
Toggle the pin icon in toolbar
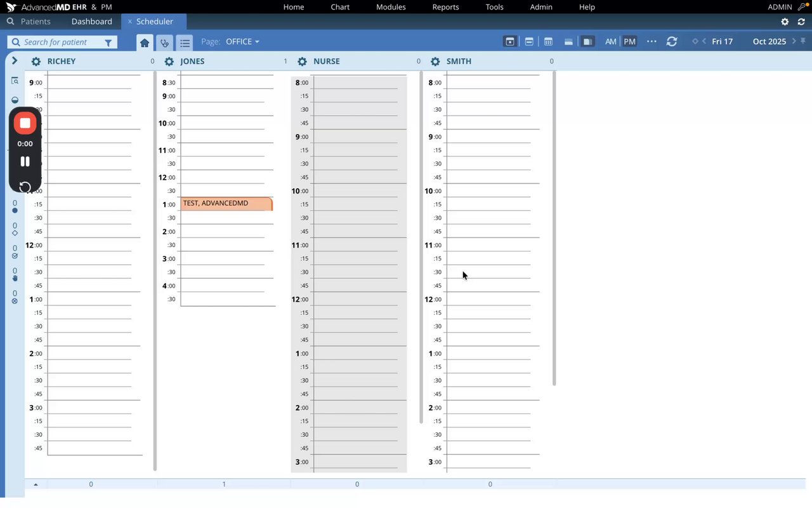(x=803, y=41)
